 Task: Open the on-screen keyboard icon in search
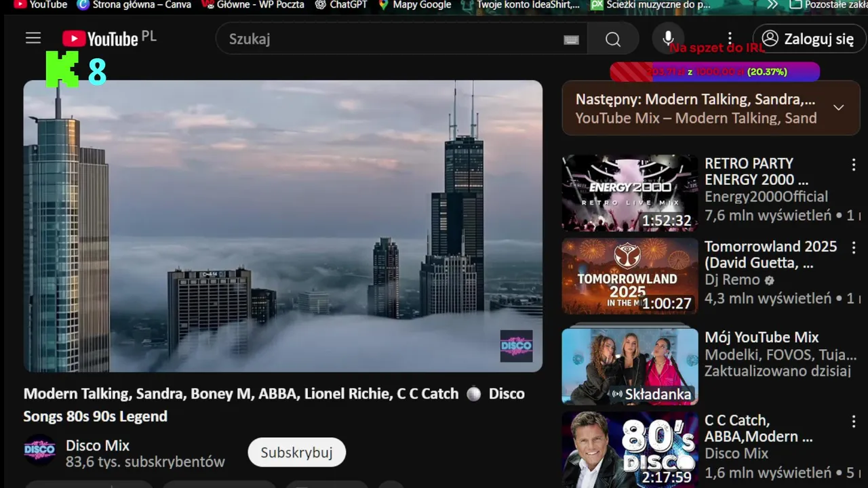tap(571, 40)
